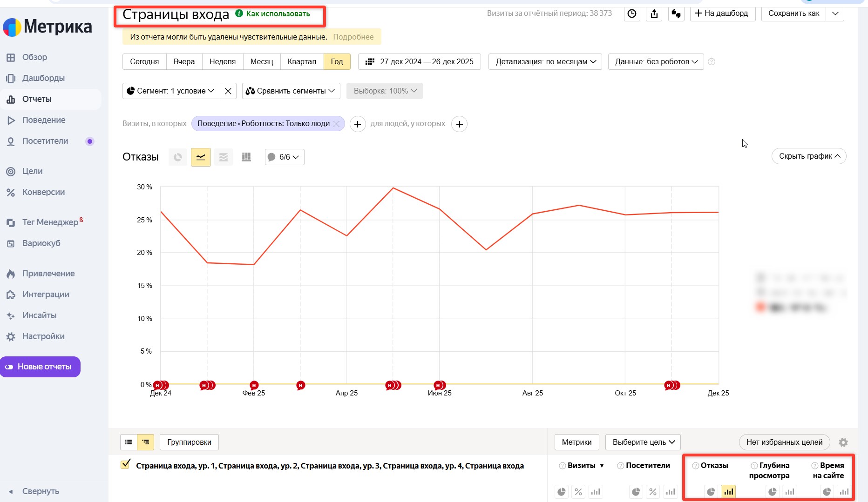This screenshot has height=502, width=868.
Task: Select the stacked area chart view
Action: pos(224,157)
